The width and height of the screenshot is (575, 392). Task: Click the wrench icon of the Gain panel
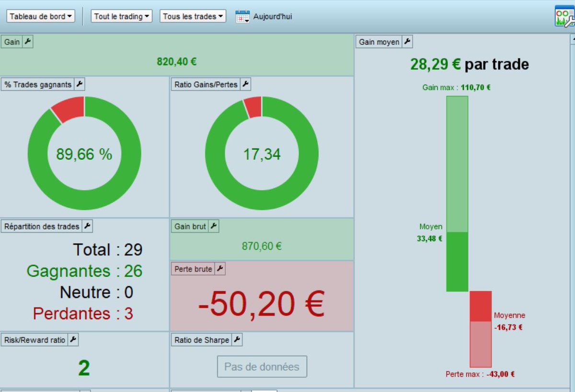click(x=28, y=42)
